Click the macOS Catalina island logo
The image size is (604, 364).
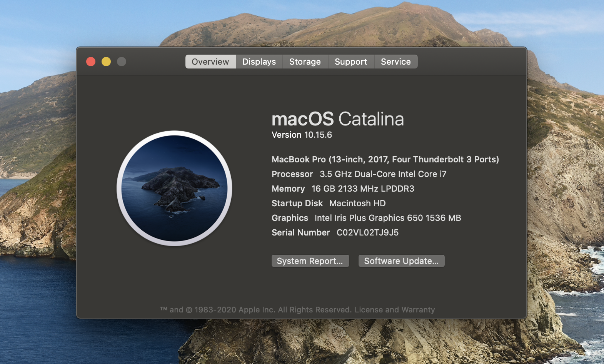click(174, 188)
